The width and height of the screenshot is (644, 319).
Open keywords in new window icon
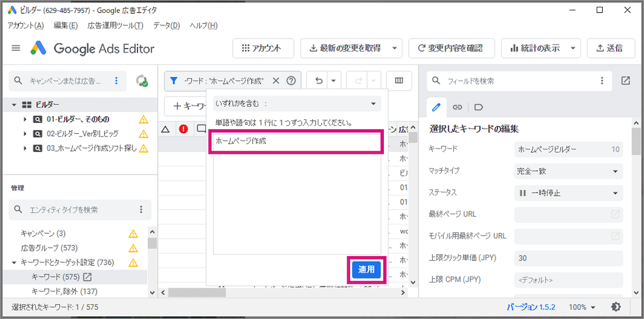click(88, 277)
